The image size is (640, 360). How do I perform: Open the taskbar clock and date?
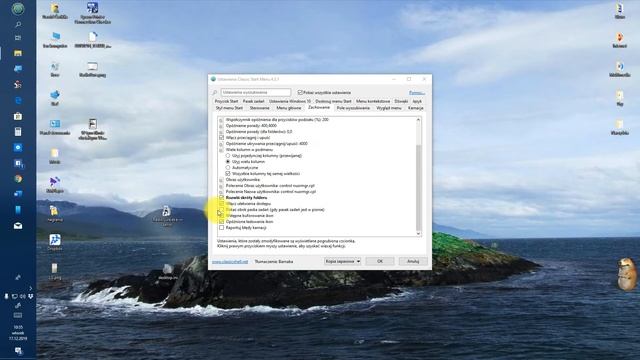pos(18,333)
